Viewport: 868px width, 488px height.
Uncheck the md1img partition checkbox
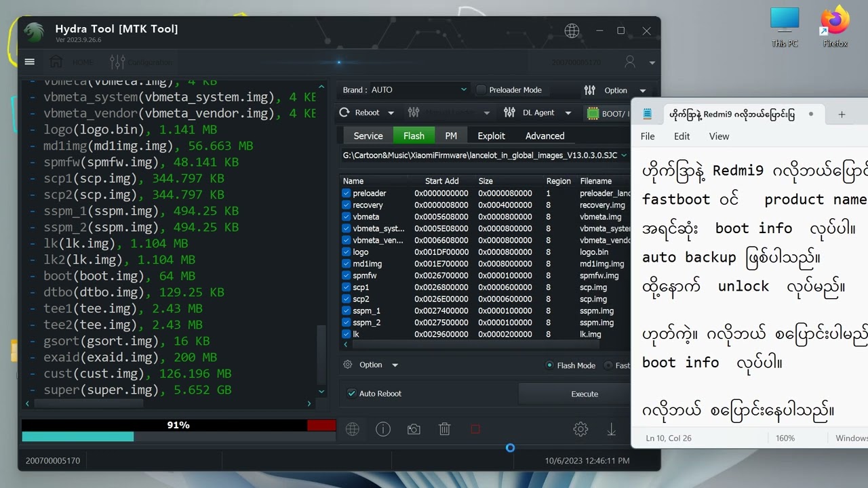(x=347, y=264)
